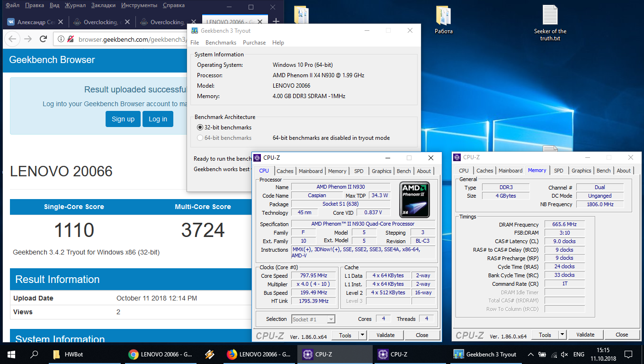
Task: Focus the browser.geekbench.com address bar
Action: (133, 39)
